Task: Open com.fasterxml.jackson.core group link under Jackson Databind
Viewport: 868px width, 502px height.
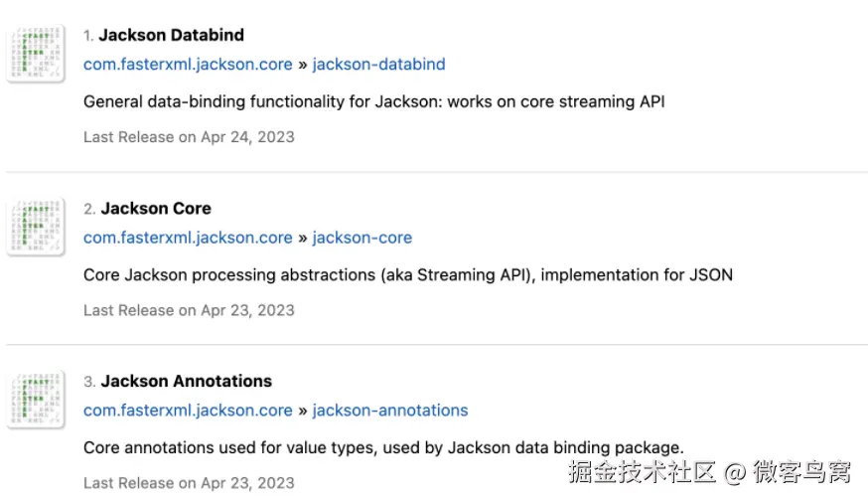Action: (x=188, y=65)
